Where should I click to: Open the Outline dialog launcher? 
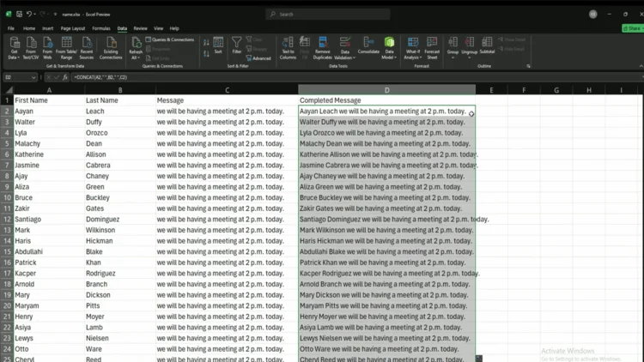coord(528,66)
